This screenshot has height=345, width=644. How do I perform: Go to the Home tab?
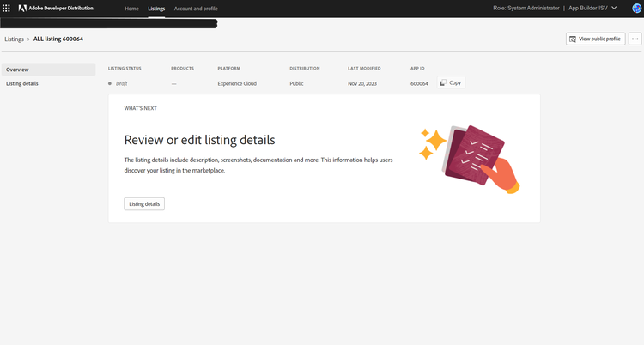click(x=132, y=9)
